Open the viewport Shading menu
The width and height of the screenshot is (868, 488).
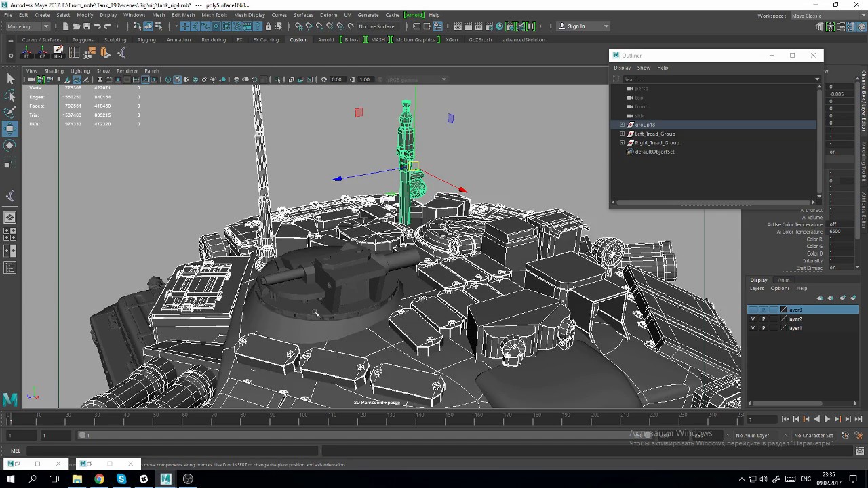click(54, 70)
